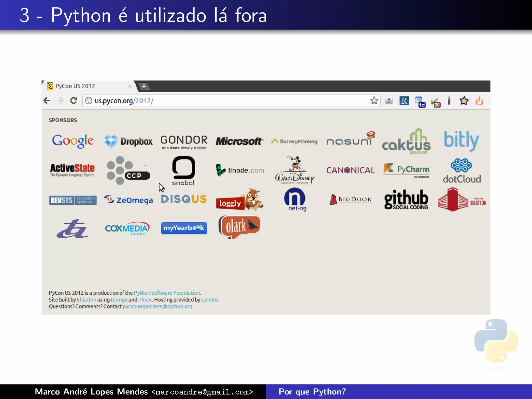The image size is (532, 399).
Task: Click the ZeOmega sponsor logo
Action: pos(129,200)
